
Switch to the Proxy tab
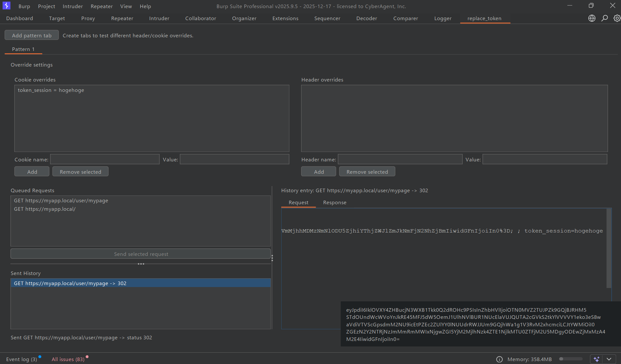tap(88, 18)
